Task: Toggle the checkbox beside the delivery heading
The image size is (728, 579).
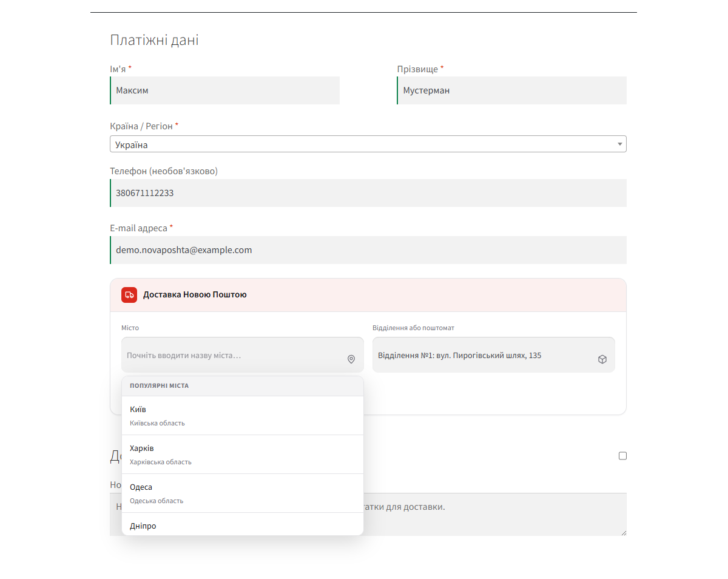Action: [x=622, y=456]
